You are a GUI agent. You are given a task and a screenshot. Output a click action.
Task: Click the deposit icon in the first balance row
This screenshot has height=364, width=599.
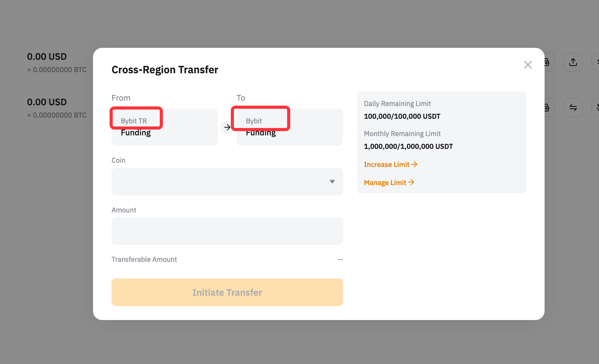[548, 62]
